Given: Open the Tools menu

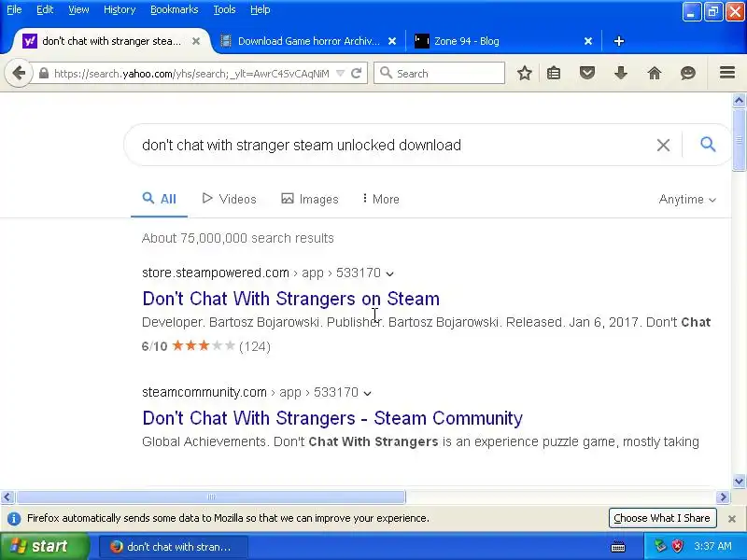Looking at the screenshot, I should 224,9.
